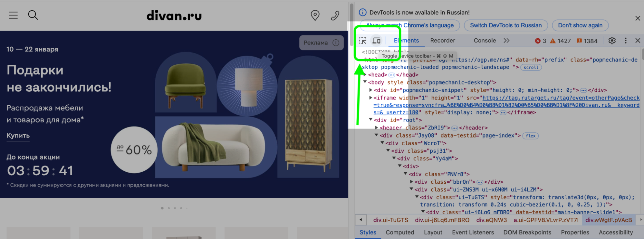This screenshot has width=644, height=239.
Task: Toggle the flex badge on Jay08 div
Action: (x=530, y=136)
